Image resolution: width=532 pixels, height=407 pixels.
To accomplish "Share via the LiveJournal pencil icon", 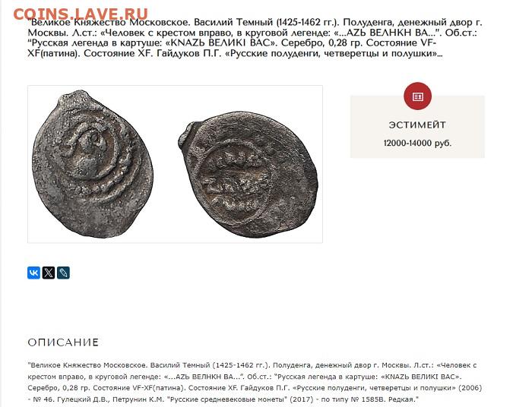I will (x=63, y=273).
